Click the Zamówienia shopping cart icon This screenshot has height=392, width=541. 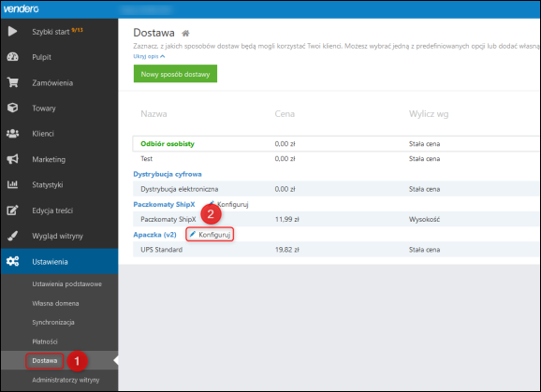(x=13, y=82)
